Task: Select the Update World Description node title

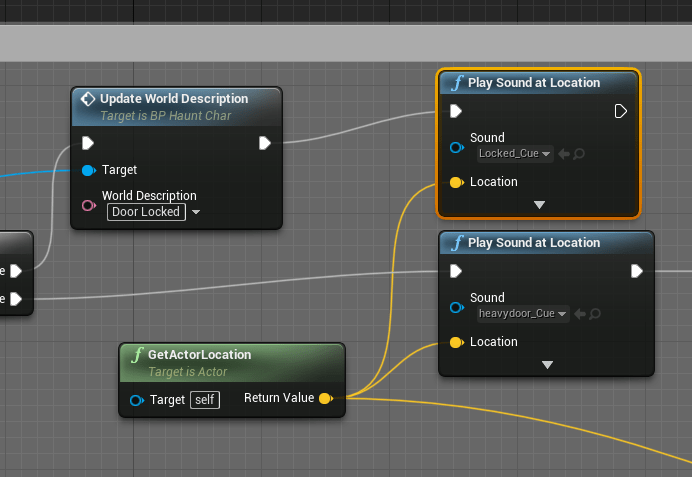Action: point(174,99)
